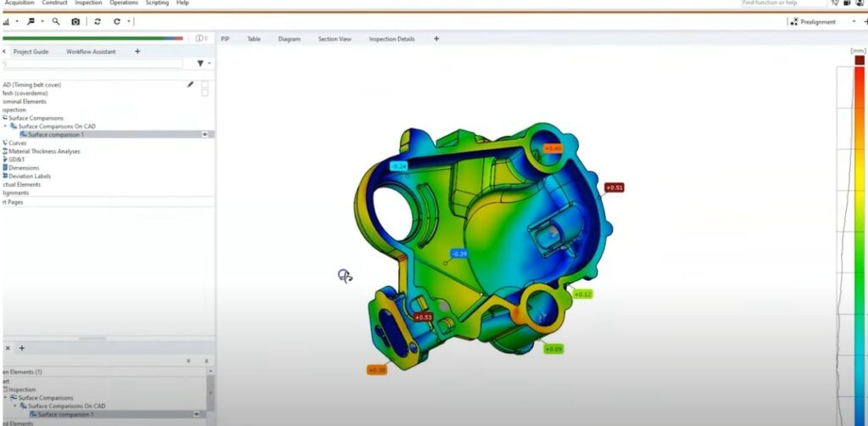Collapse lower Surface Comparisons On CAD node
This screenshot has width=868, height=426.
pyautogui.click(x=15, y=406)
